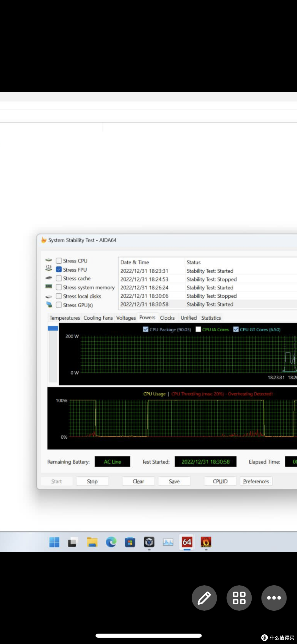Image resolution: width=297 pixels, height=644 pixels.
Task: Select the Powers tab
Action: click(147, 317)
